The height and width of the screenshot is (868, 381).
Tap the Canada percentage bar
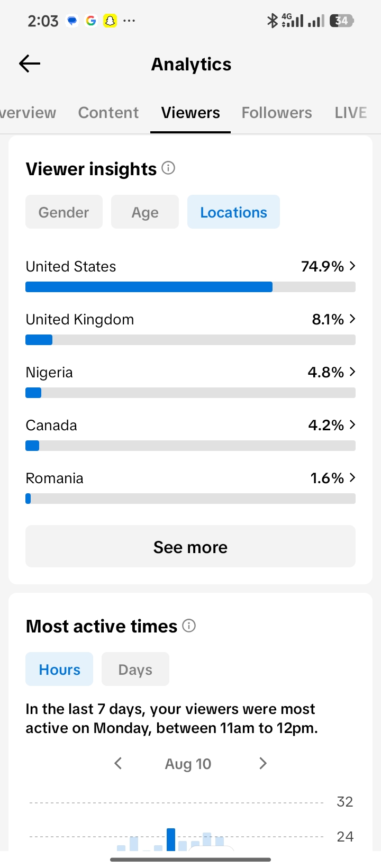(x=190, y=446)
